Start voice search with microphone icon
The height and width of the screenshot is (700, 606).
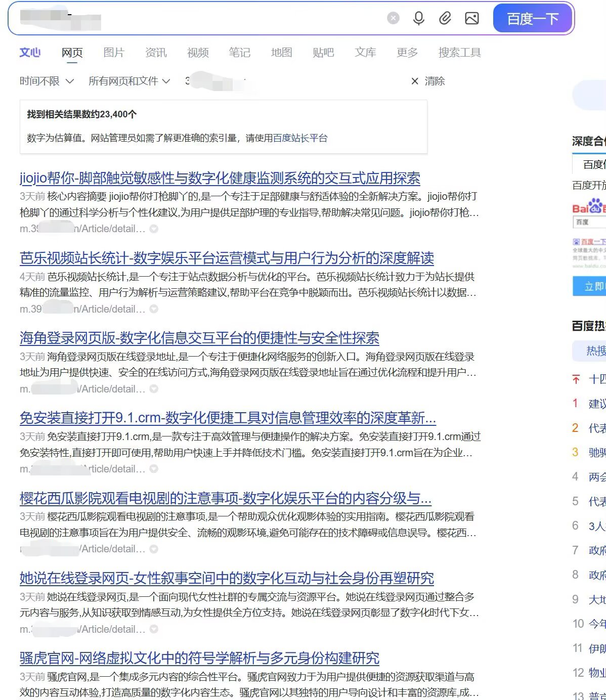pos(418,19)
